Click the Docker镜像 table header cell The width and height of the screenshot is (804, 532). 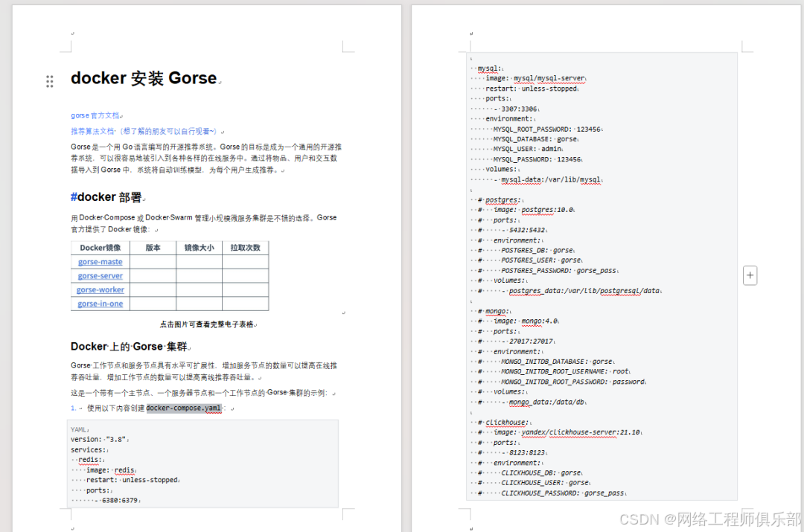pyautogui.click(x=100, y=248)
